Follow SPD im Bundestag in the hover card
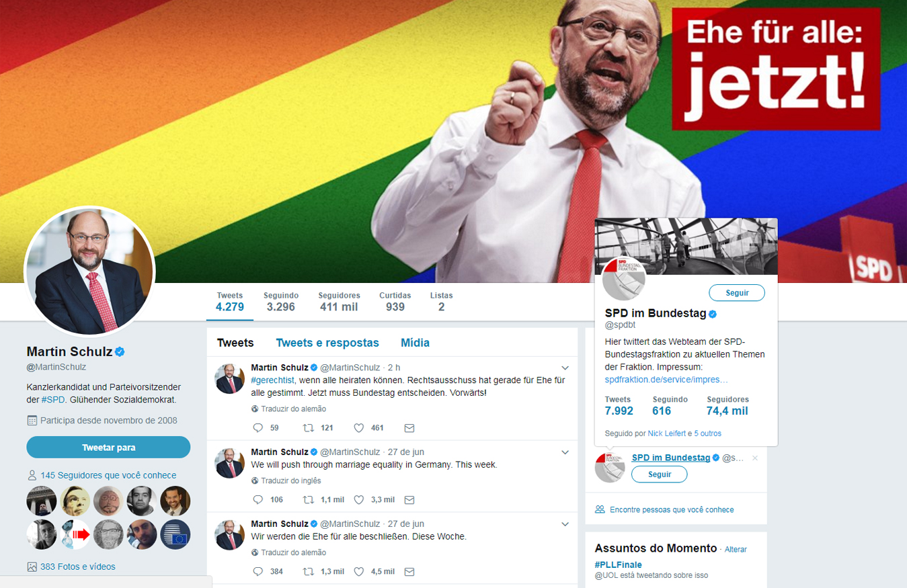The width and height of the screenshot is (907, 588). click(x=737, y=293)
